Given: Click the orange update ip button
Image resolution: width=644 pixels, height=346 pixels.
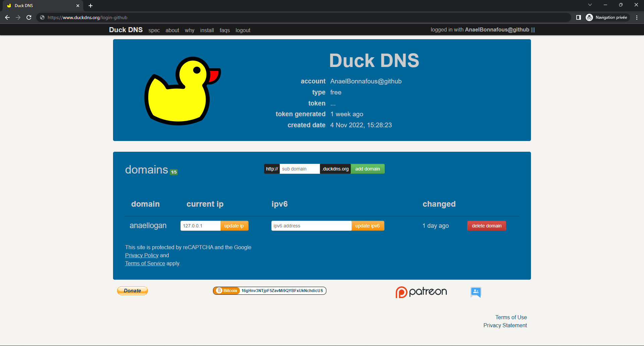Looking at the screenshot, I should click(x=234, y=226).
